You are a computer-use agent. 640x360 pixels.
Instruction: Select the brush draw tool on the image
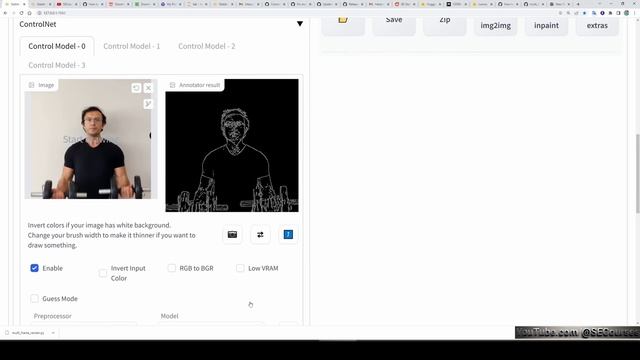point(148,104)
